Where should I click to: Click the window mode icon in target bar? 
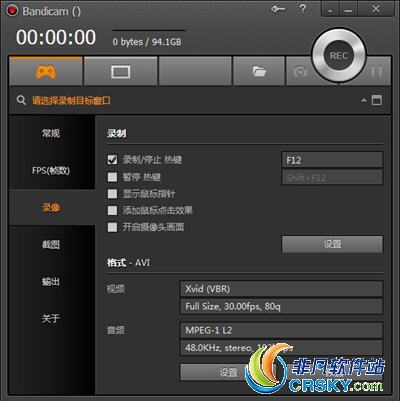[377, 100]
